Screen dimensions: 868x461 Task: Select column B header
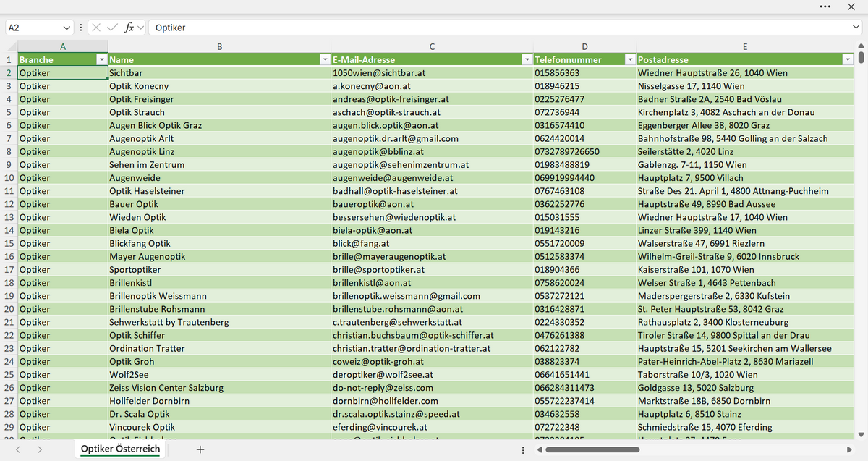click(x=219, y=47)
